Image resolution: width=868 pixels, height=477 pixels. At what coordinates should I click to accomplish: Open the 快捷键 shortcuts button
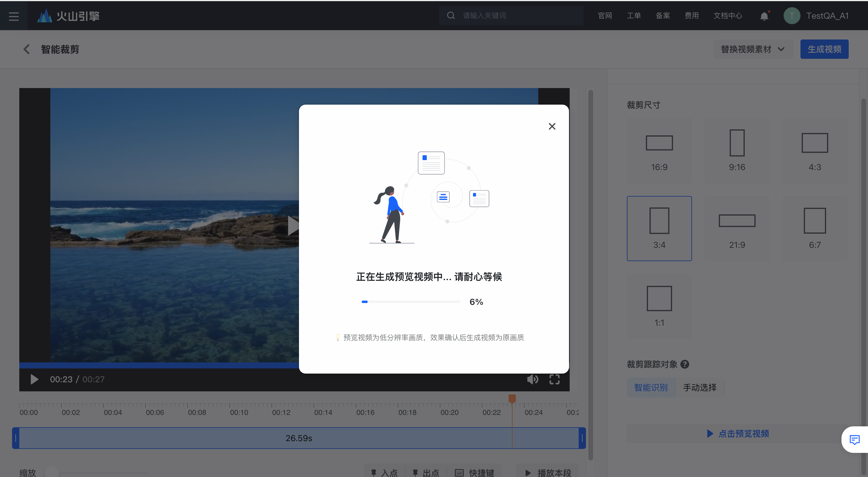pos(474,472)
